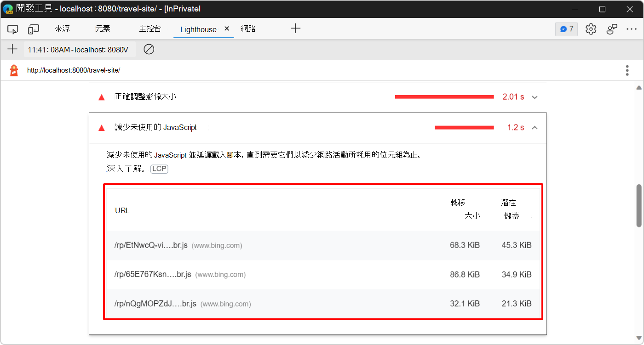
Task: Open the 網路 panel tab
Action: (248, 28)
